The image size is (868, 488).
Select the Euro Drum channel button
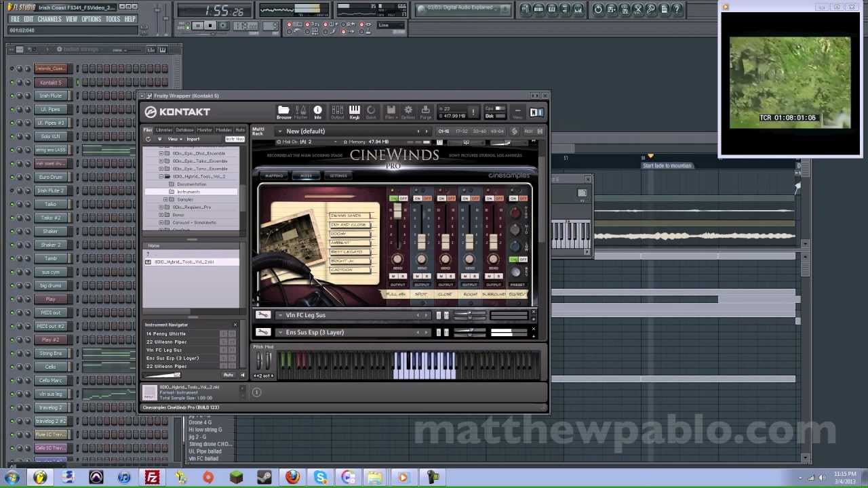pyautogui.click(x=50, y=177)
